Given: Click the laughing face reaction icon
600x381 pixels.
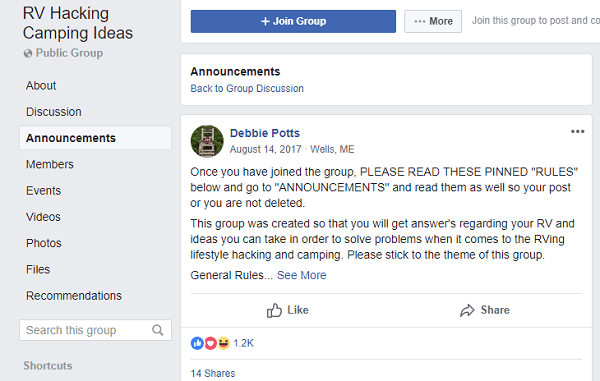Looking at the screenshot, I should click(x=224, y=343).
